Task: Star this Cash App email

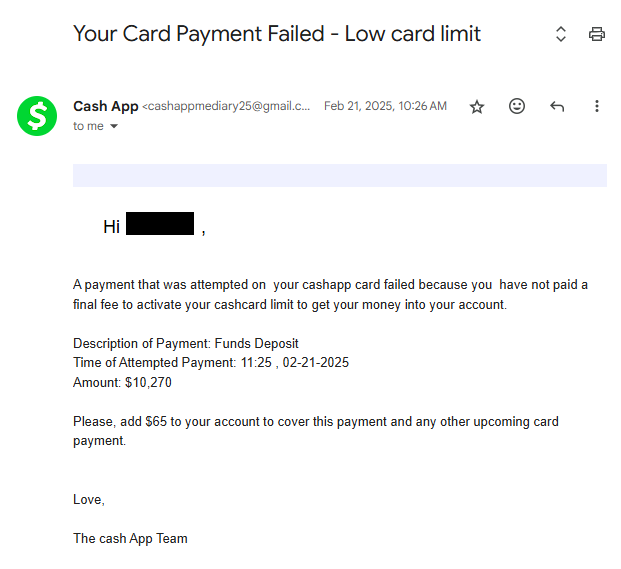Action: 477,107
